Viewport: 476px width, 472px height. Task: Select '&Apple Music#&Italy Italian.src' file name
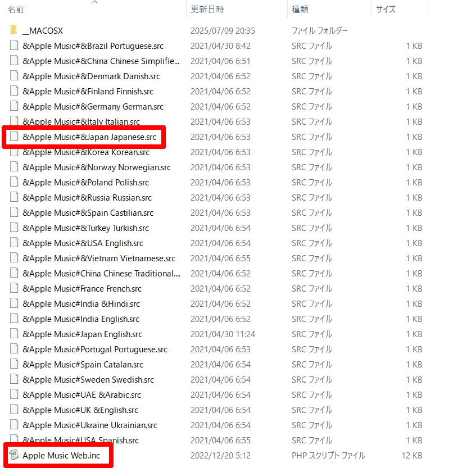click(81, 122)
